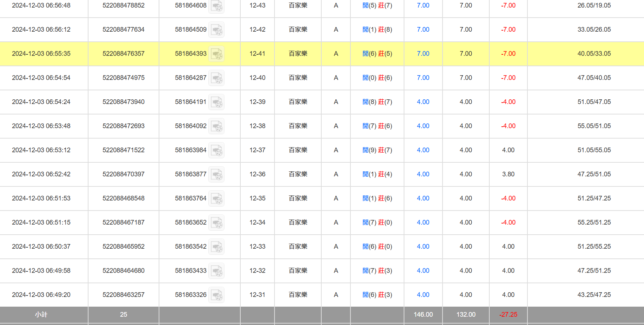Click blue 4.00 bet amount for round 12-39
The image size is (644, 325).
423,102
